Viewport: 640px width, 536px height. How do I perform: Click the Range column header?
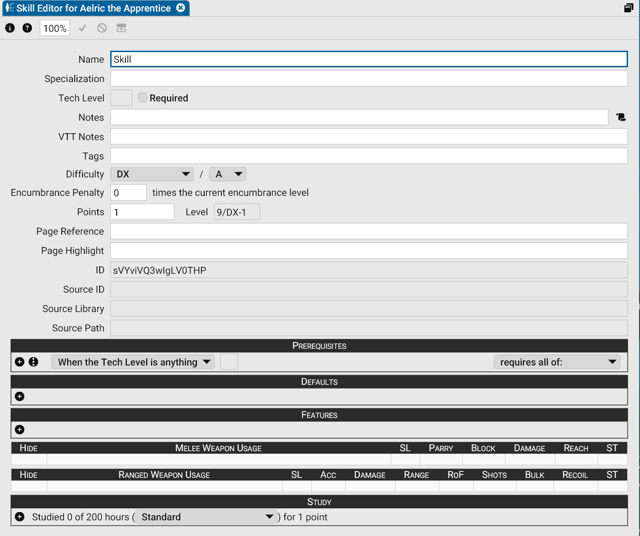416,475
